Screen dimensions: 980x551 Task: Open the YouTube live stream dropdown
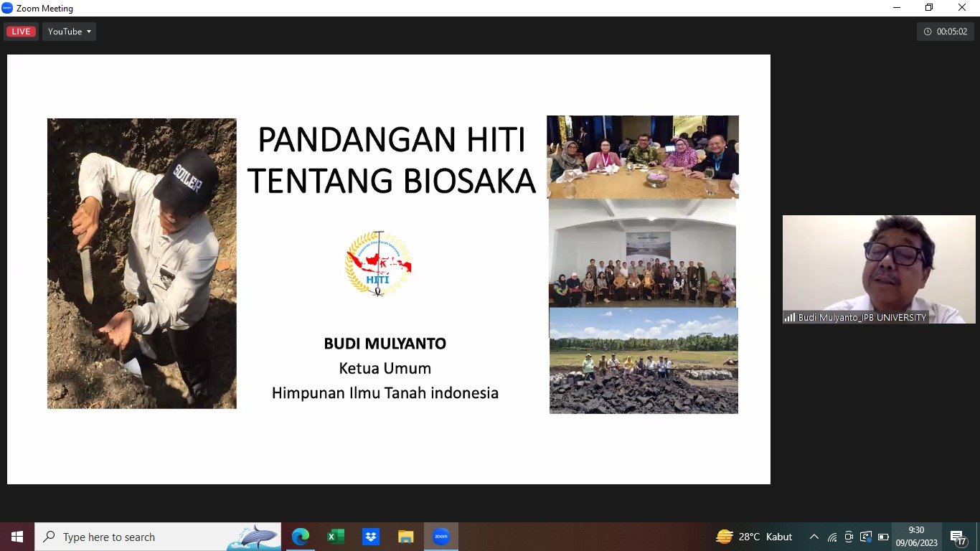click(x=69, y=32)
